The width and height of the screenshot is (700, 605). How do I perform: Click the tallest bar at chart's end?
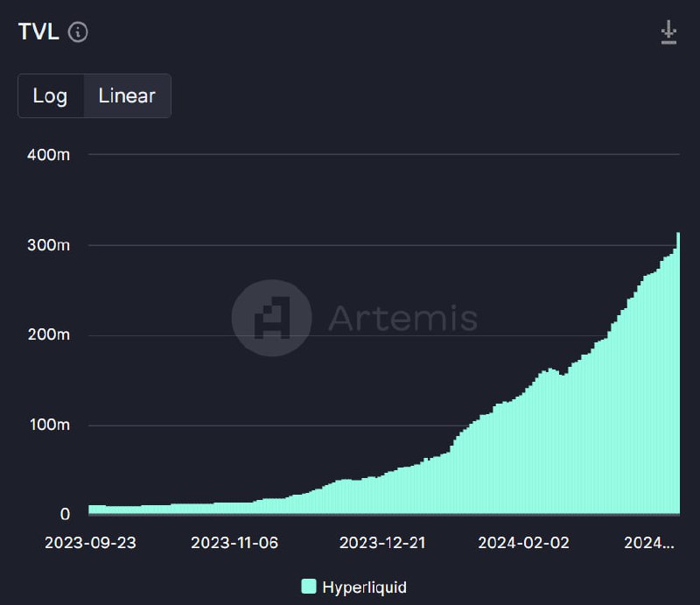(678, 373)
